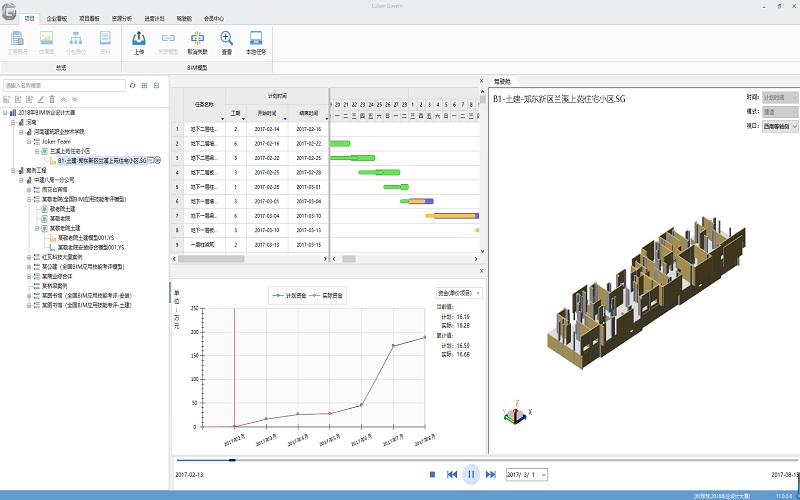Click the search box for project names
Image resolution: width=800 pixels, height=500 pixels.
click(64, 85)
